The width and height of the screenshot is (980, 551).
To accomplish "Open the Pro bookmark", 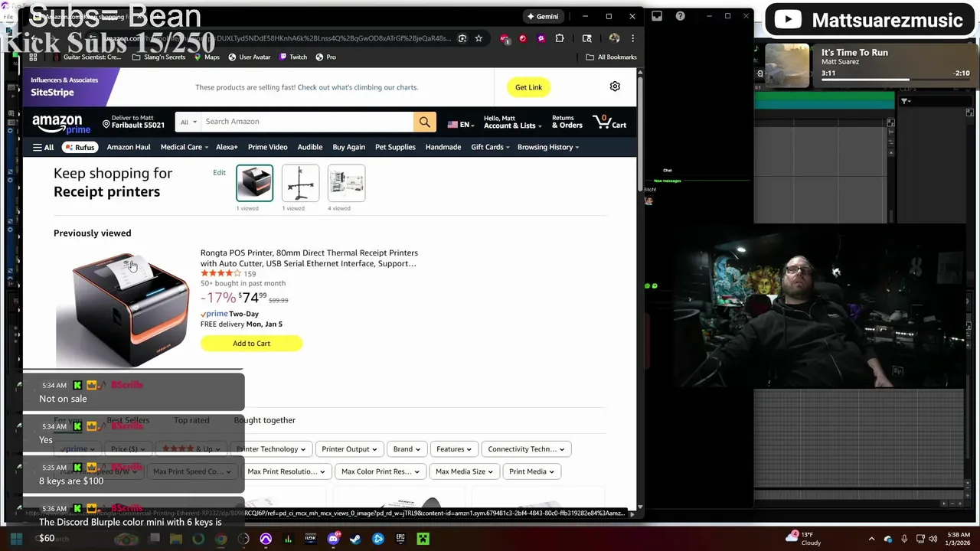I will tap(325, 57).
